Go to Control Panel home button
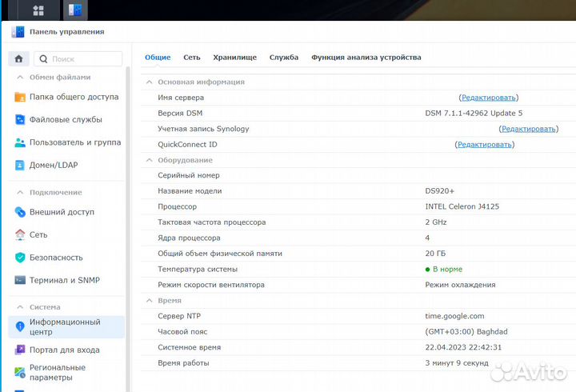This screenshot has height=392, width=576. [18, 58]
